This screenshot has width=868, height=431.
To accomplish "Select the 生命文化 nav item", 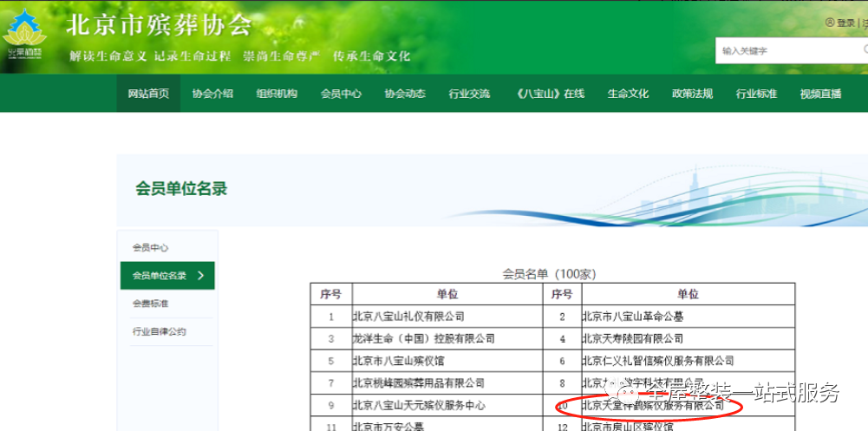I will click(628, 94).
